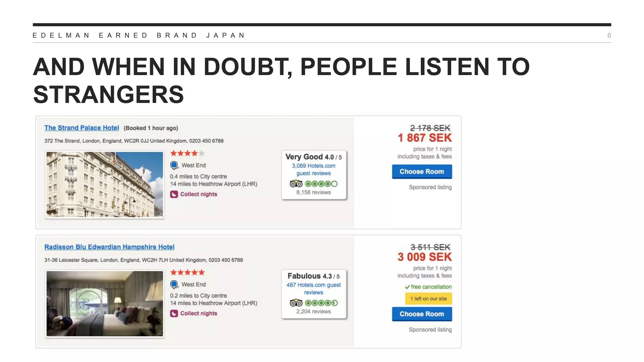Image resolution: width=644 pixels, height=362 pixels.
Task: Click TripAdvisor owl icon for Radisson Blu
Action: [296, 303]
